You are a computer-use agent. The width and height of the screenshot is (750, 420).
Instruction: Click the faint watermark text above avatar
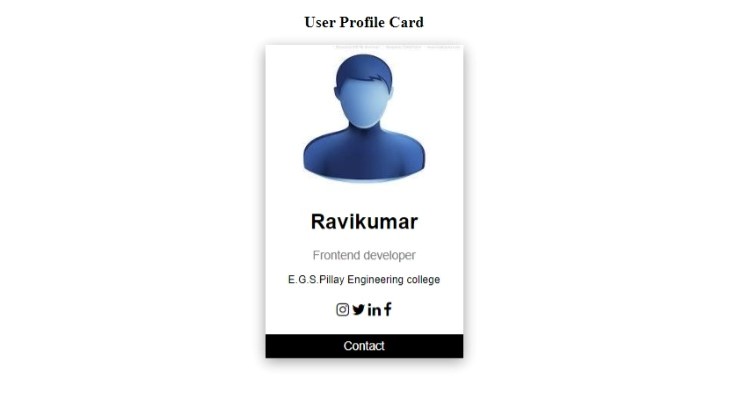pos(397,47)
